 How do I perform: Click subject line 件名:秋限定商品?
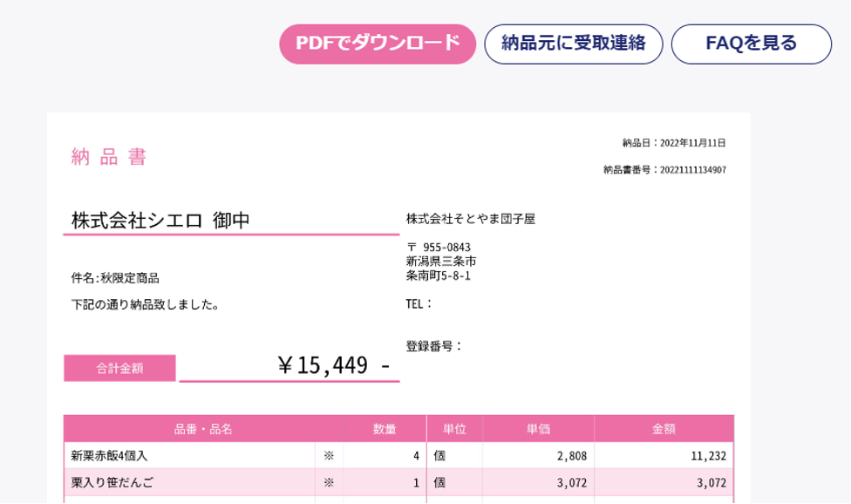(x=115, y=278)
